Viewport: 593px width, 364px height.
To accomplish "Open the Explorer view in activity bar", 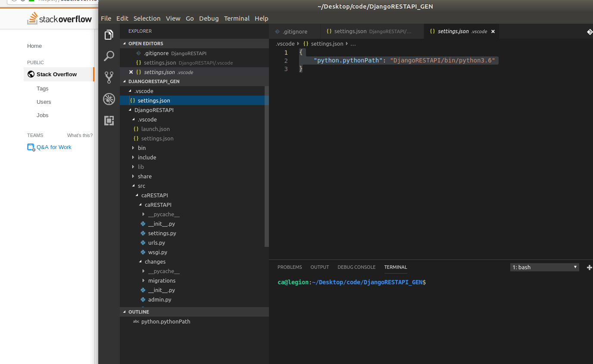I will pos(109,35).
